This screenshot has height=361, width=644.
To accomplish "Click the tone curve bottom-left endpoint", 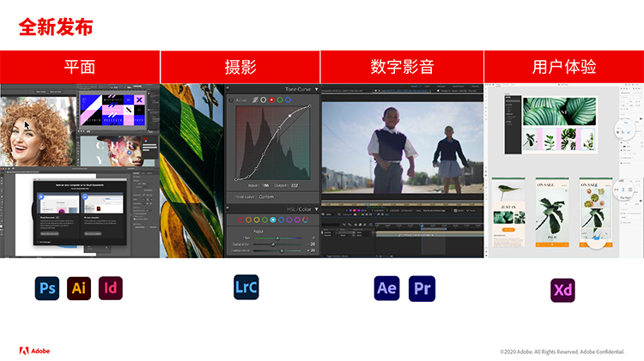I will 236,180.
